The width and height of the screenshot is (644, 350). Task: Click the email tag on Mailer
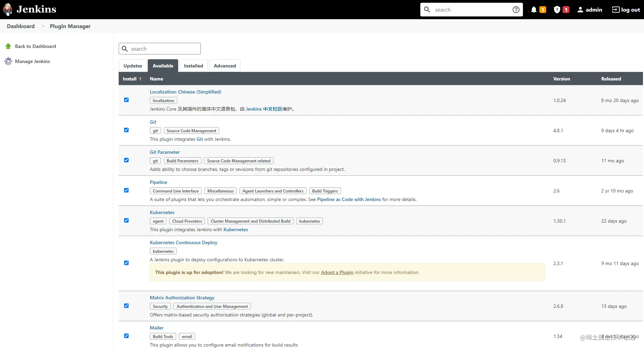pyautogui.click(x=187, y=336)
